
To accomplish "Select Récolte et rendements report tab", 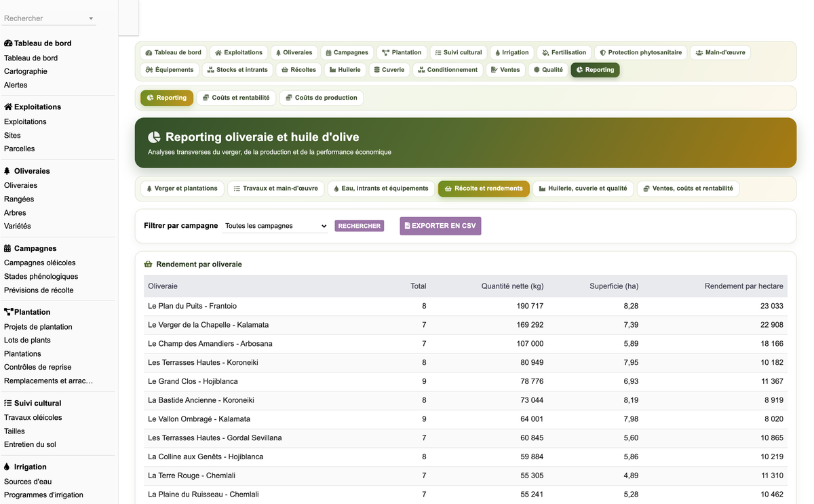I will (484, 188).
